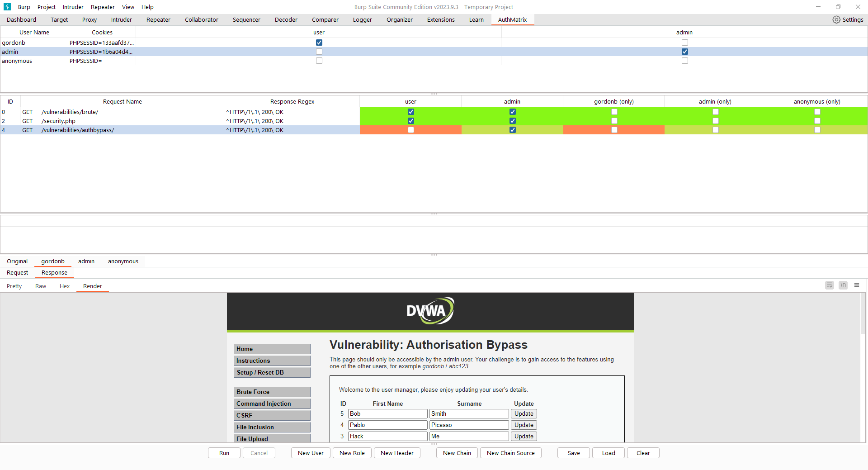Screen dimensions: 868x470
Task: Switch to the Raw view tab
Action: coord(41,286)
